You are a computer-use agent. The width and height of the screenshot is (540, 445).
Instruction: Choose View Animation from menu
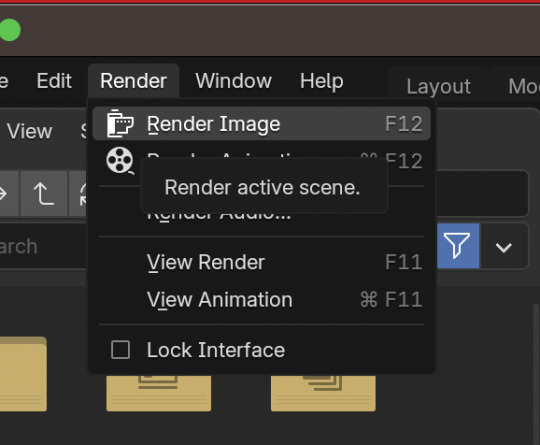[262, 300]
